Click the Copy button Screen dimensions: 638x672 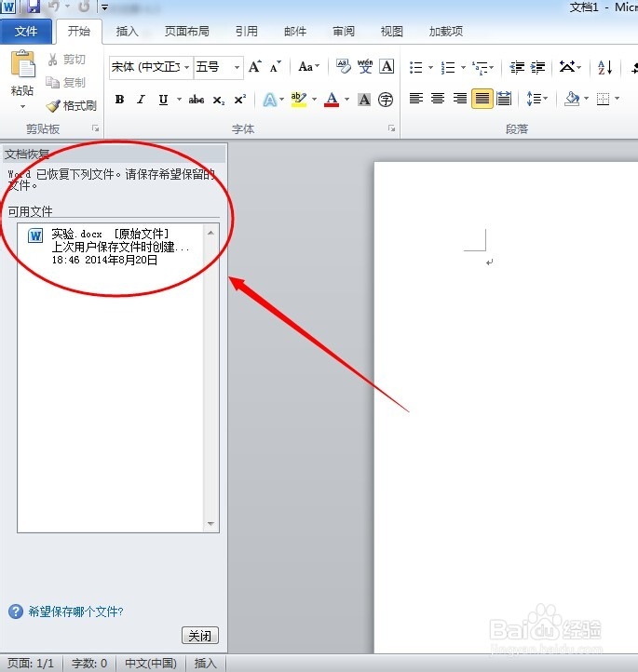click(66, 82)
